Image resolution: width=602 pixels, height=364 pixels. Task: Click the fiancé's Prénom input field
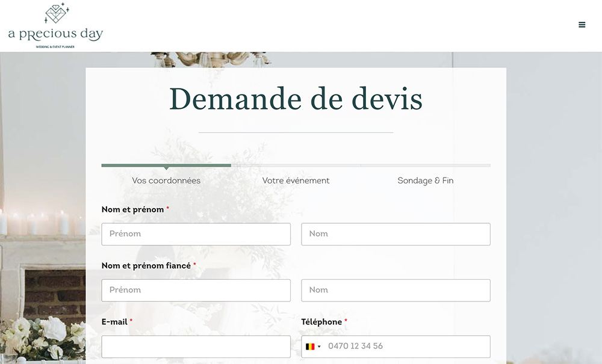[196, 290]
